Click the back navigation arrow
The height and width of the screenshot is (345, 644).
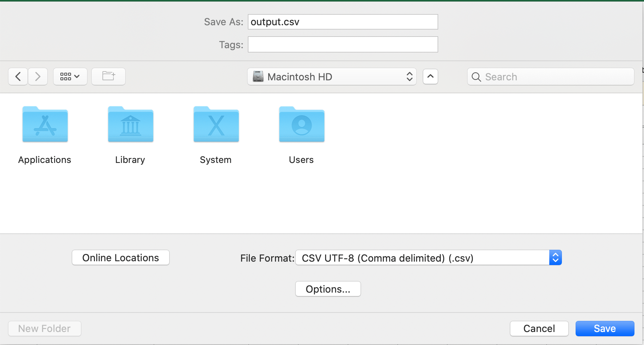point(18,76)
